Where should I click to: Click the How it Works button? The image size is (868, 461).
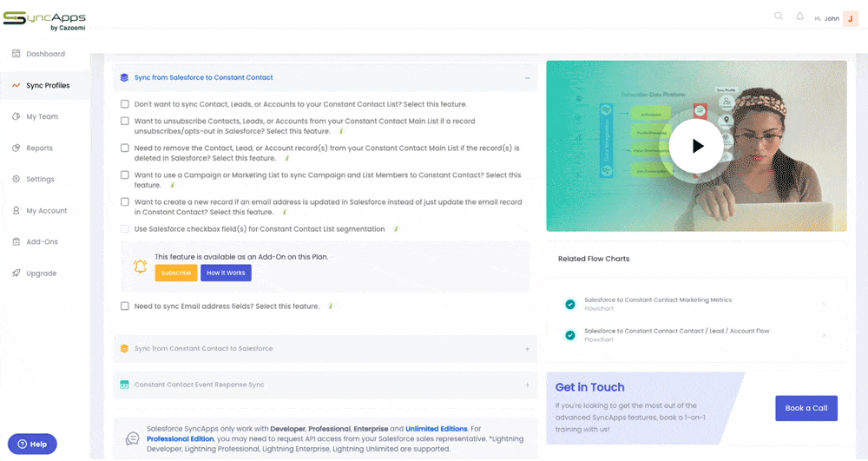(x=226, y=273)
